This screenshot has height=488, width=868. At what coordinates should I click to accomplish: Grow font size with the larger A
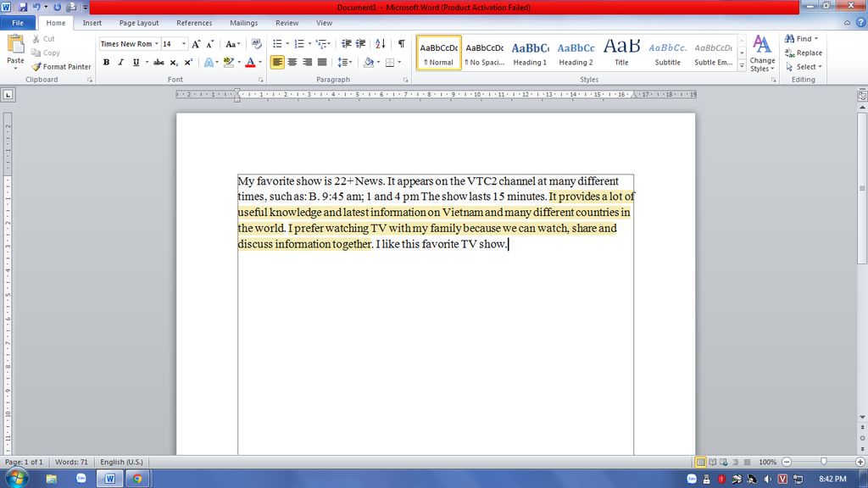[196, 44]
